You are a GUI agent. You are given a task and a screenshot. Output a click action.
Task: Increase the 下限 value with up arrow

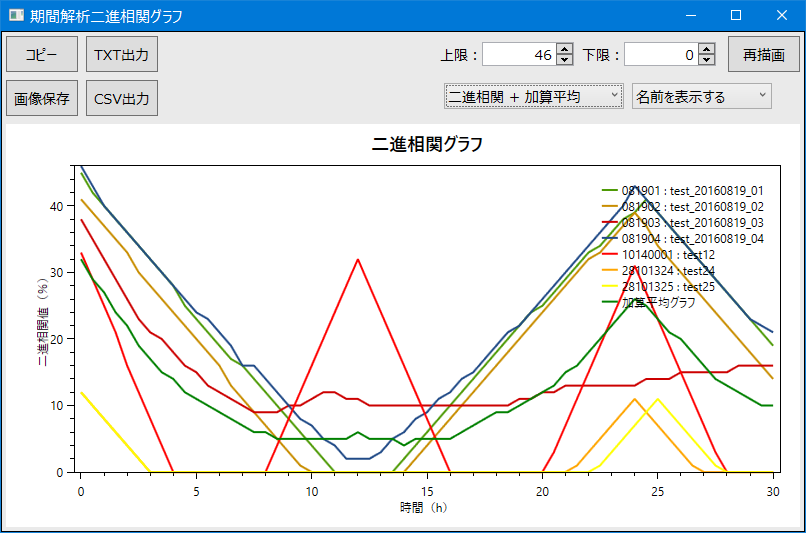[707, 49]
